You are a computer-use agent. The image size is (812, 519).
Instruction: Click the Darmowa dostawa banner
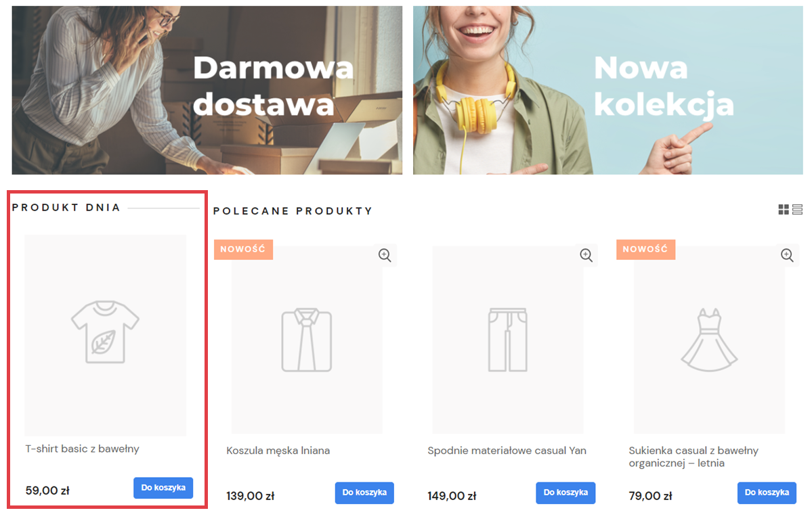[207, 90]
